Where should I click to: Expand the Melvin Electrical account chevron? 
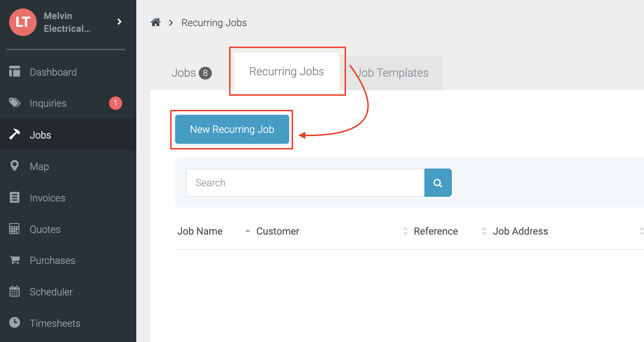point(119,22)
